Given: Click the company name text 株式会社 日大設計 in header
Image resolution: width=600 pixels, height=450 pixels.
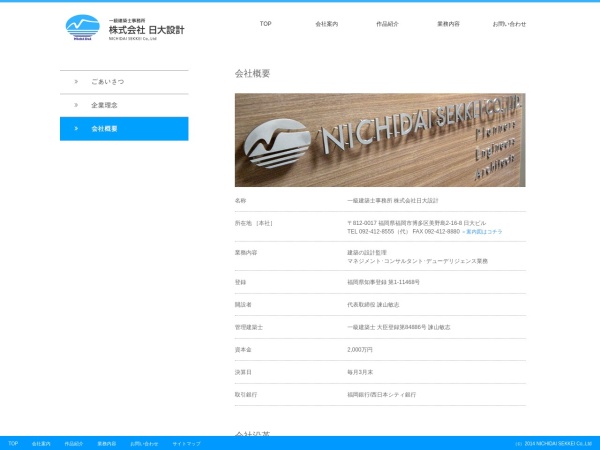Looking at the screenshot, I should 147,30.
